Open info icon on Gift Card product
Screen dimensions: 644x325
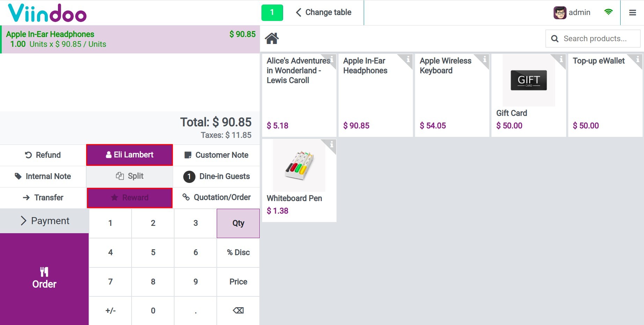coord(561,59)
